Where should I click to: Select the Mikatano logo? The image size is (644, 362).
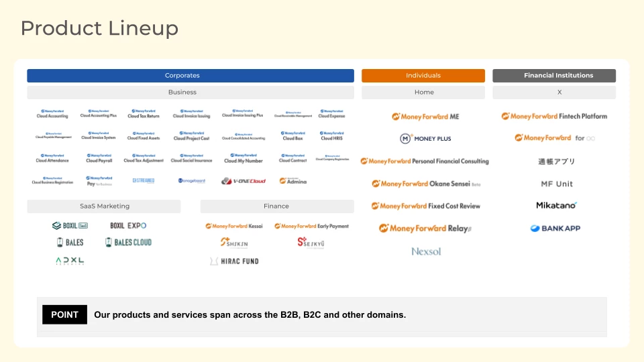click(x=557, y=205)
